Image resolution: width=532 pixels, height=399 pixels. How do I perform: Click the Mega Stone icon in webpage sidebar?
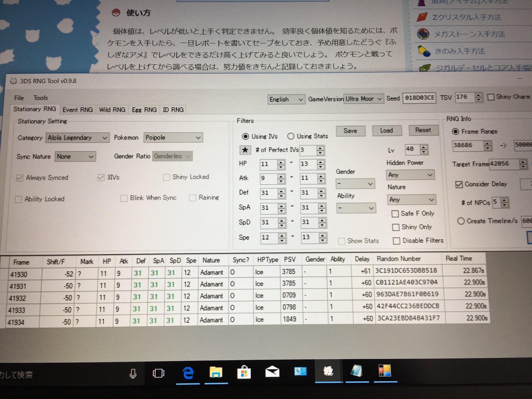point(423,34)
